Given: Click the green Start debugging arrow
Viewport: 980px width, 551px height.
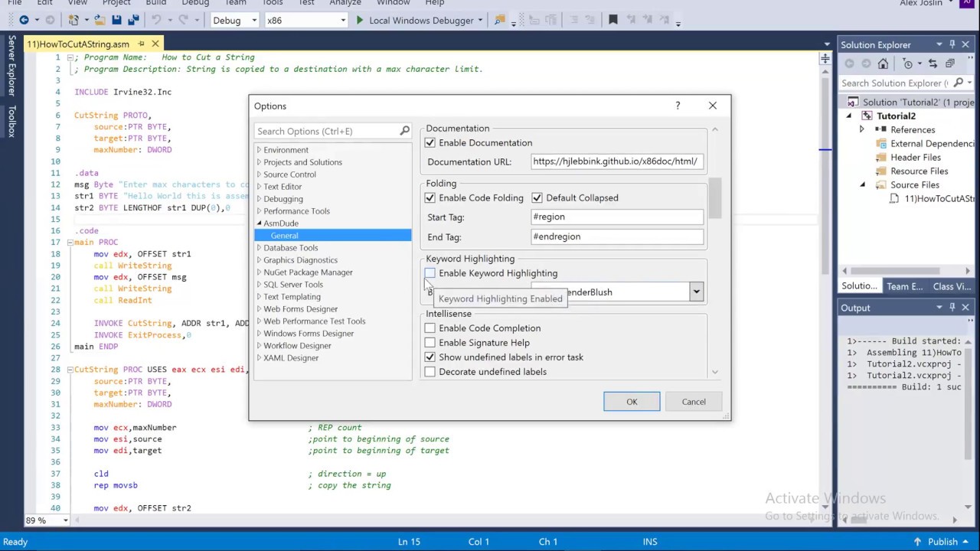Looking at the screenshot, I should [x=359, y=20].
